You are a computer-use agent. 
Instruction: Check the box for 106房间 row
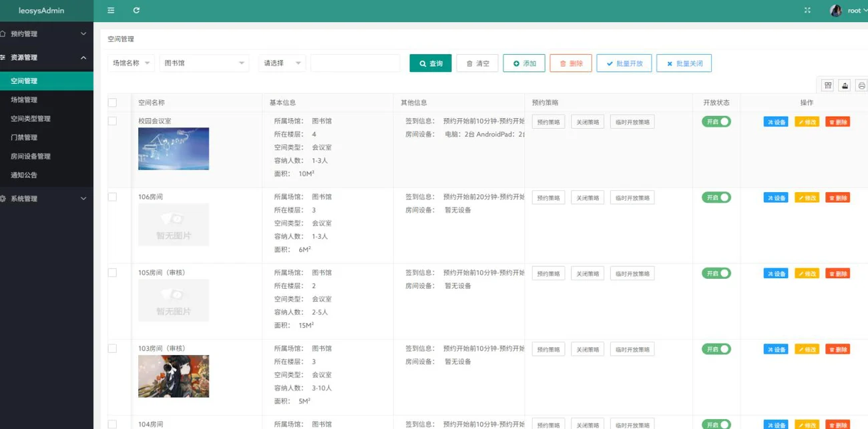click(x=112, y=197)
